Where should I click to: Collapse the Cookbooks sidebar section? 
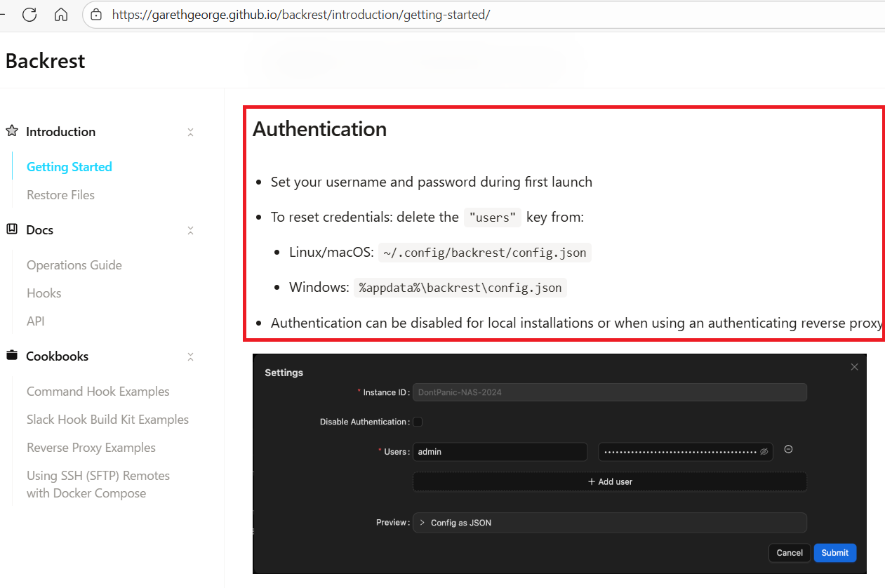190,356
